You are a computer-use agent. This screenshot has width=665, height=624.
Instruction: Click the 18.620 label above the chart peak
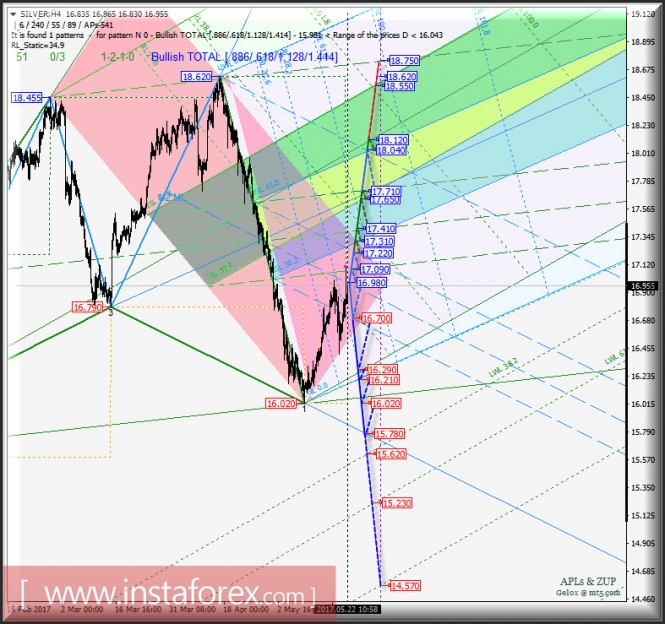[196, 77]
